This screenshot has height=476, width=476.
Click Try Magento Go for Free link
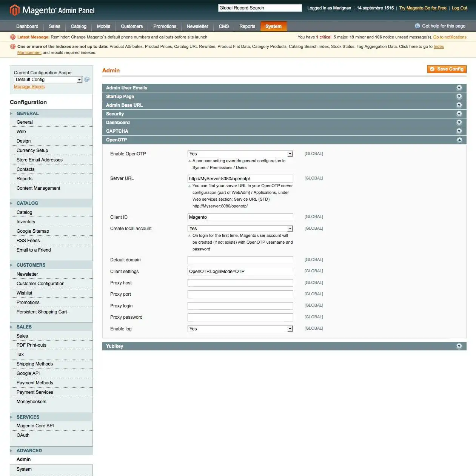click(423, 8)
